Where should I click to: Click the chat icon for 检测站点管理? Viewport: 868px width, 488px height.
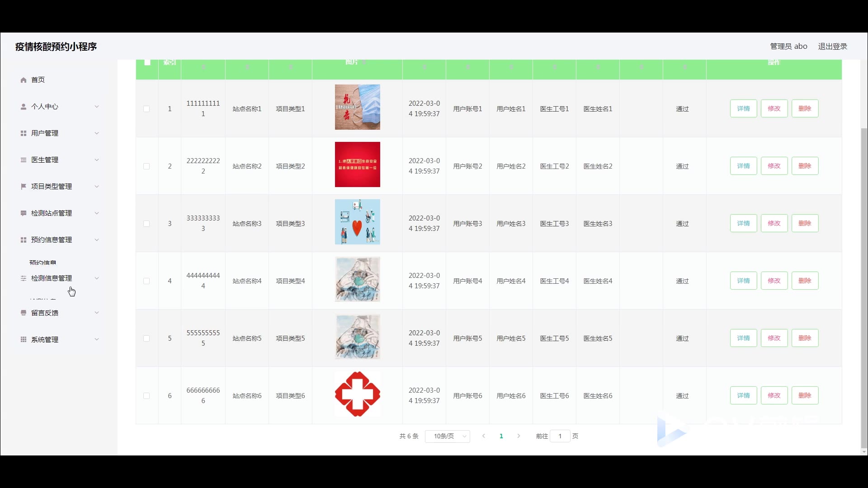point(24,213)
